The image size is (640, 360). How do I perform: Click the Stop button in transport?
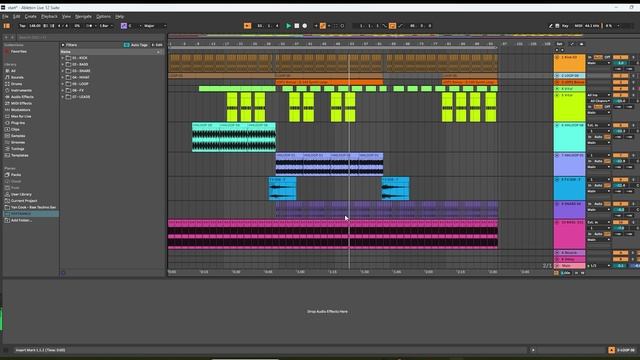(x=297, y=26)
